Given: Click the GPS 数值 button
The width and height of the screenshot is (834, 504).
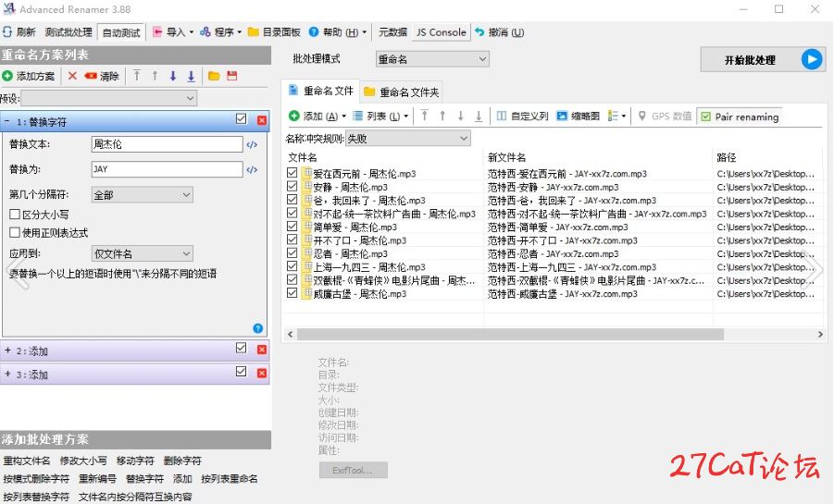Looking at the screenshot, I should (665, 116).
